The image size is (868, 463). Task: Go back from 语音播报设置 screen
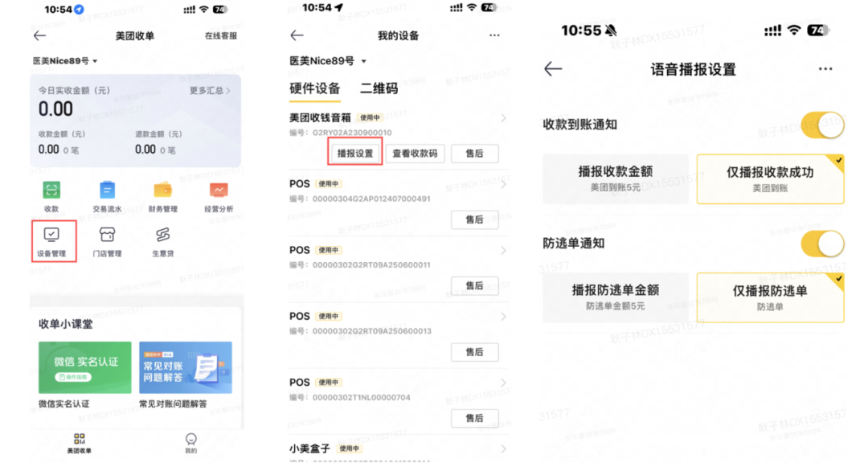coord(553,68)
